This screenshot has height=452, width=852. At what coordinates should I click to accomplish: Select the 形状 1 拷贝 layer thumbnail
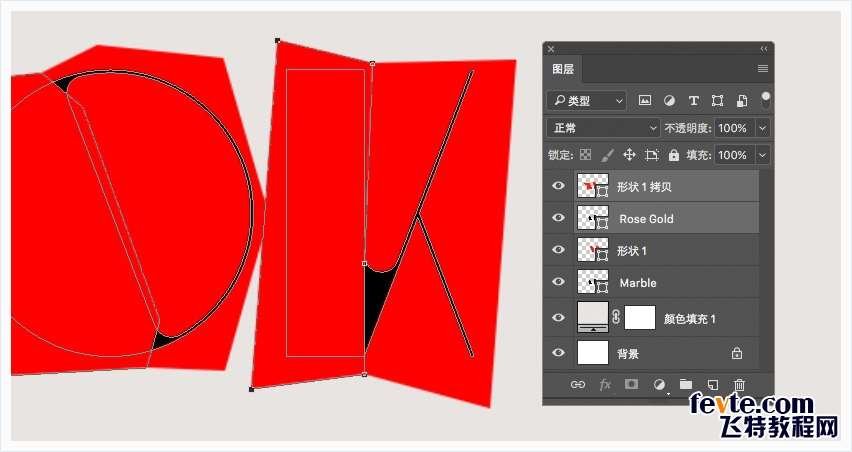(x=593, y=186)
